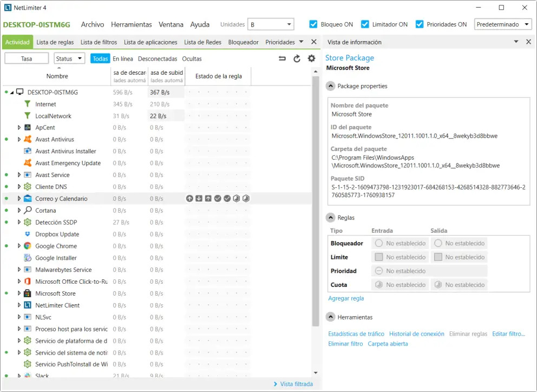The width and height of the screenshot is (537, 392).
Task: Click the Microsoft Office Click-to-Run icon
Action: pos(28,282)
